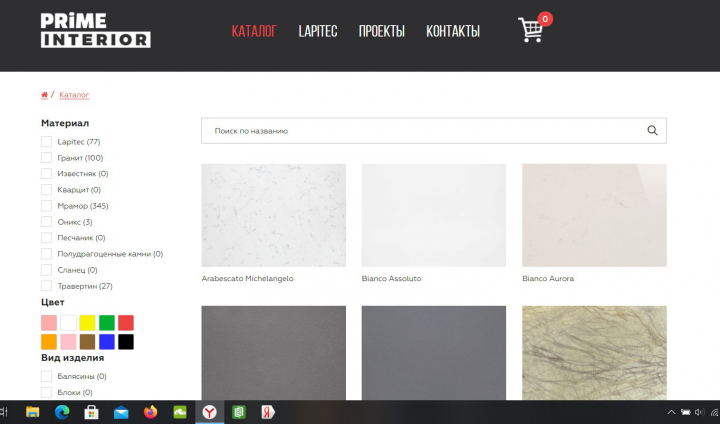Open Microsoft Store from taskbar
Image resolution: width=720 pixels, height=424 pixels.
point(91,412)
